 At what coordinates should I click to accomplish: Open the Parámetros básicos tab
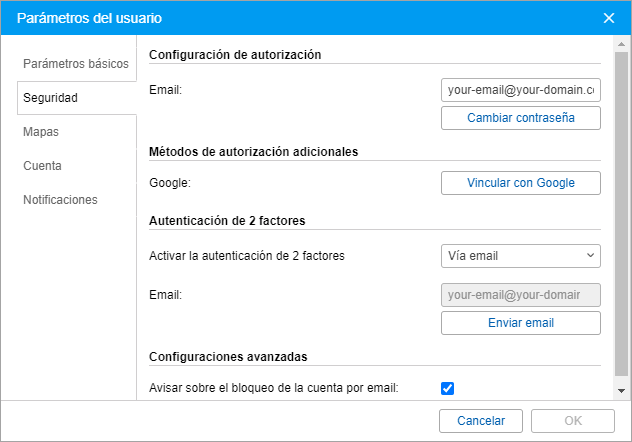76,63
